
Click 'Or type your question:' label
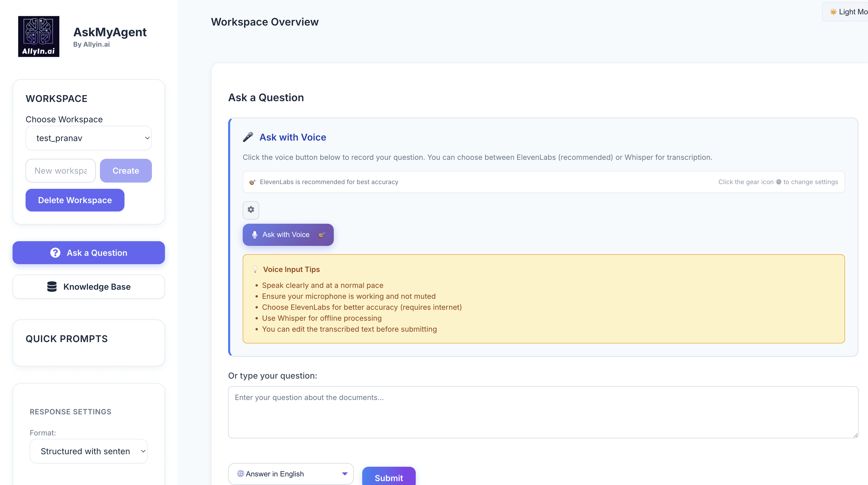tap(273, 375)
